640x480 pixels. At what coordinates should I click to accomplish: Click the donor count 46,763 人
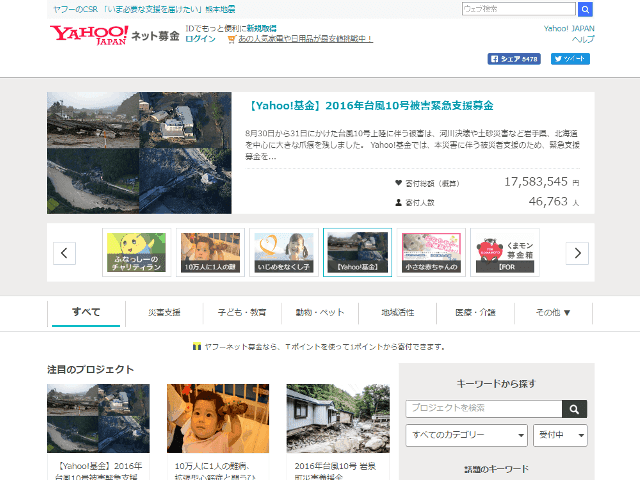coord(553,202)
